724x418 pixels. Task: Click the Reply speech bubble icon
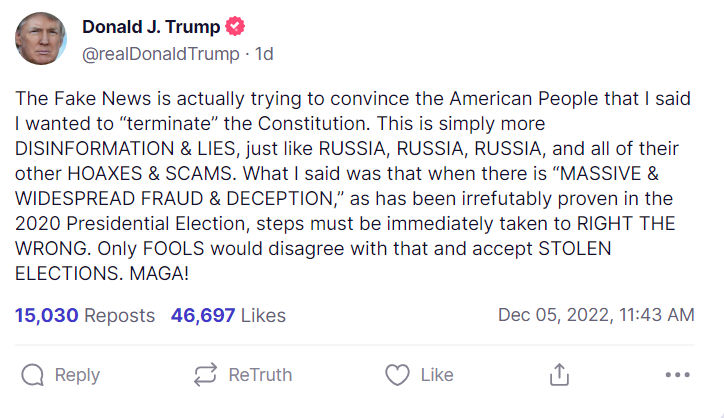[x=33, y=375]
